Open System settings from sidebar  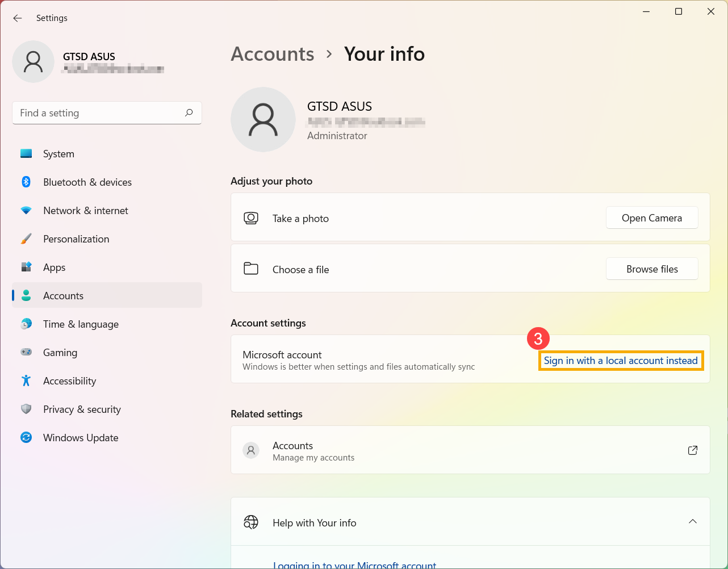[x=58, y=154]
